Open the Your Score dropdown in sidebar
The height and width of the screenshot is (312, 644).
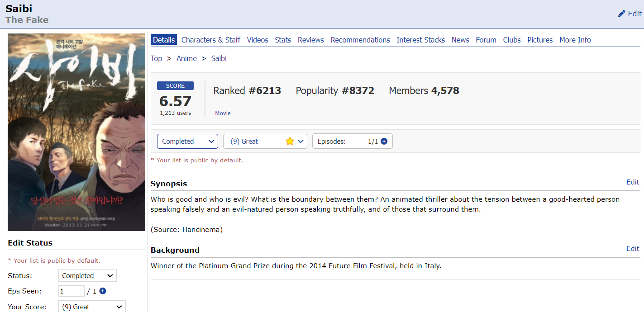[x=92, y=307]
